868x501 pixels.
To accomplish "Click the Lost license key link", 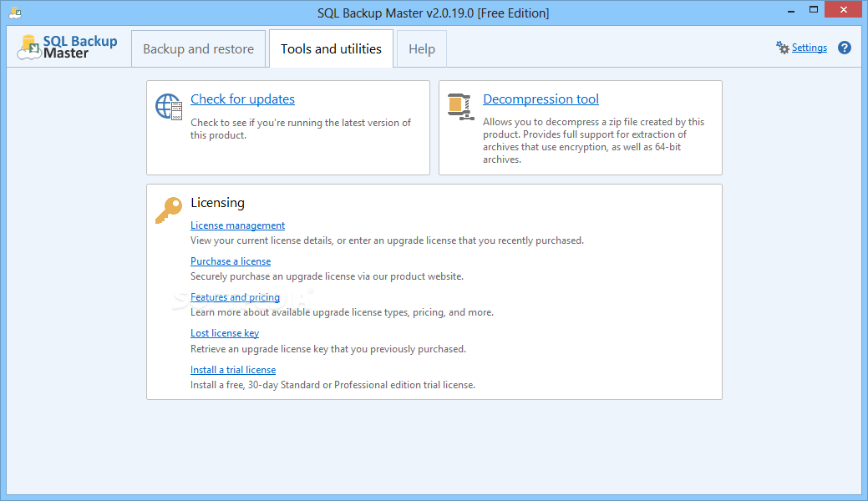I will pyautogui.click(x=225, y=333).
